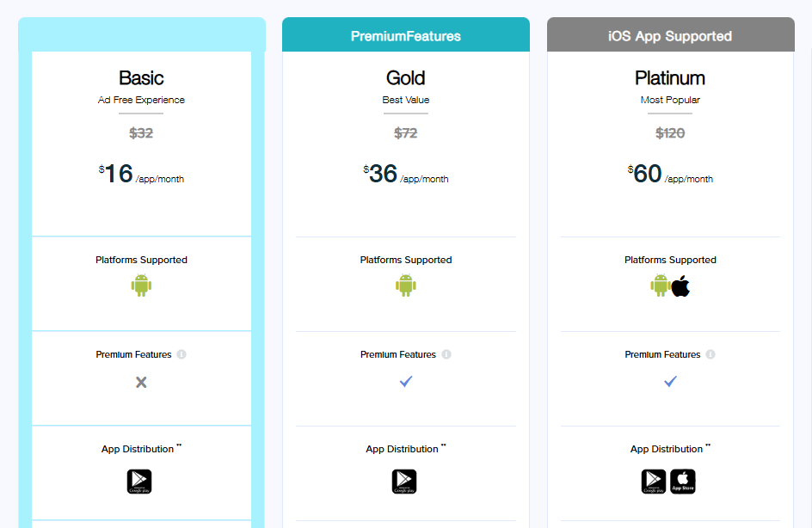
Task: Choose the Basic plan title
Action: (141, 78)
